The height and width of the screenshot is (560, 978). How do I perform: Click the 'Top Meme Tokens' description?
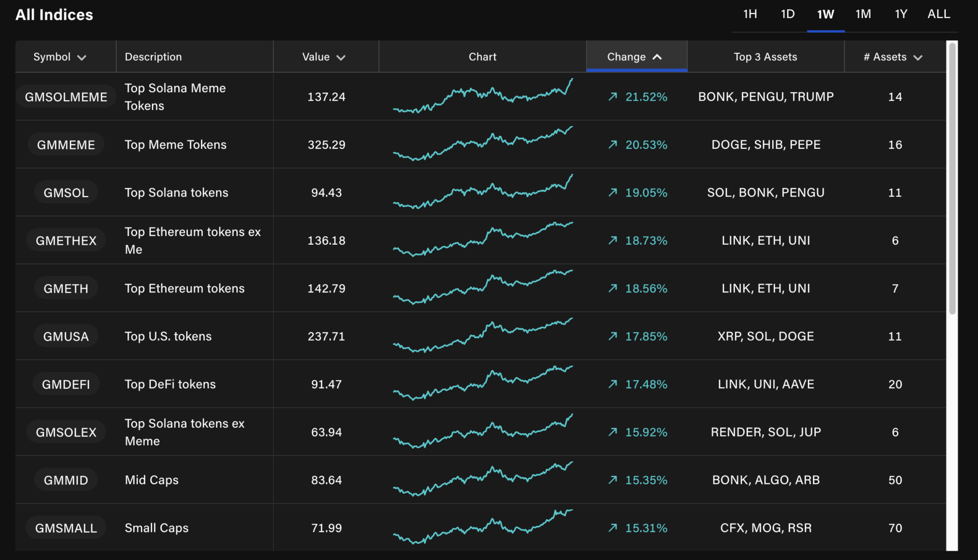point(176,145)
